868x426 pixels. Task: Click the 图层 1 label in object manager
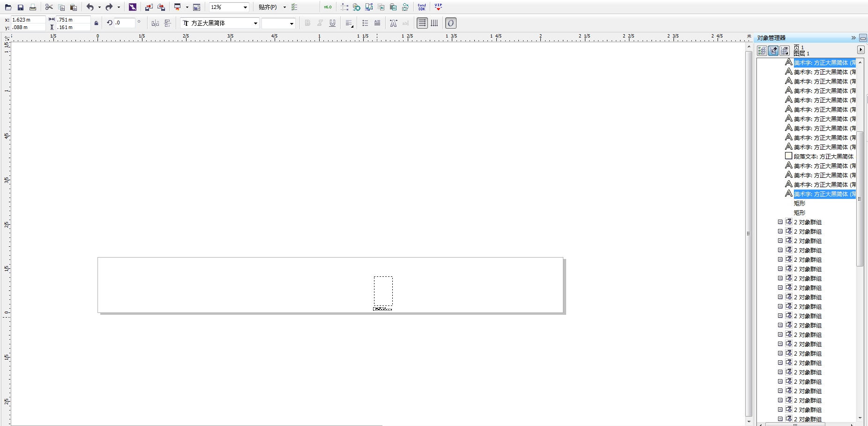tap(801, 53)
